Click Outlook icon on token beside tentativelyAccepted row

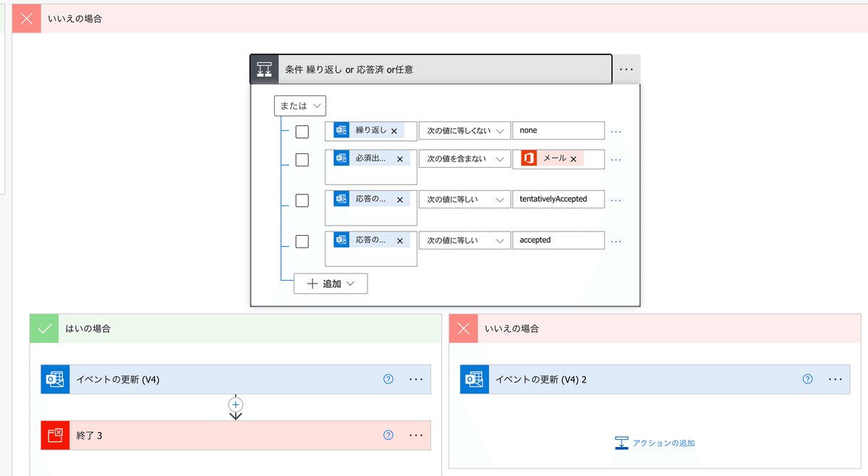coord(341,199)
